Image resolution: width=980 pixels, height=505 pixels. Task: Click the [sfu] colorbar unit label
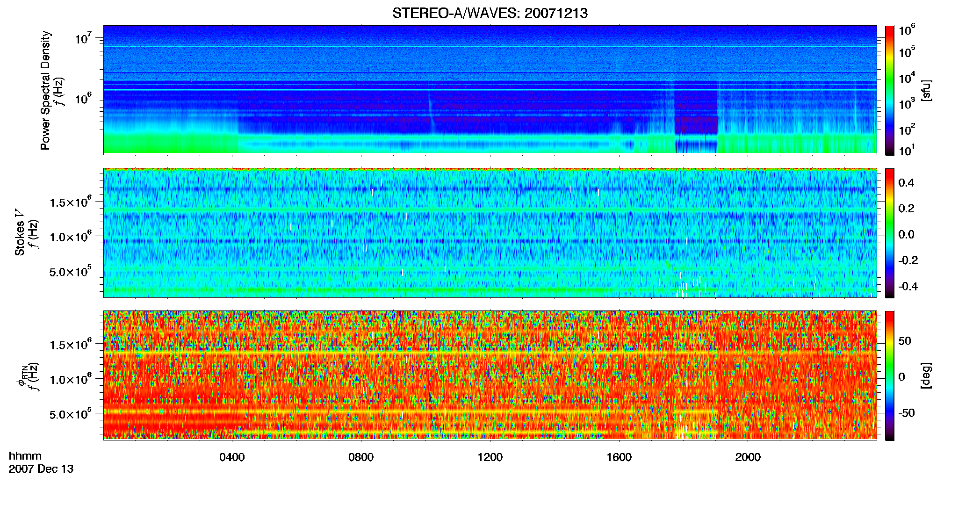[x=926, y=90]
